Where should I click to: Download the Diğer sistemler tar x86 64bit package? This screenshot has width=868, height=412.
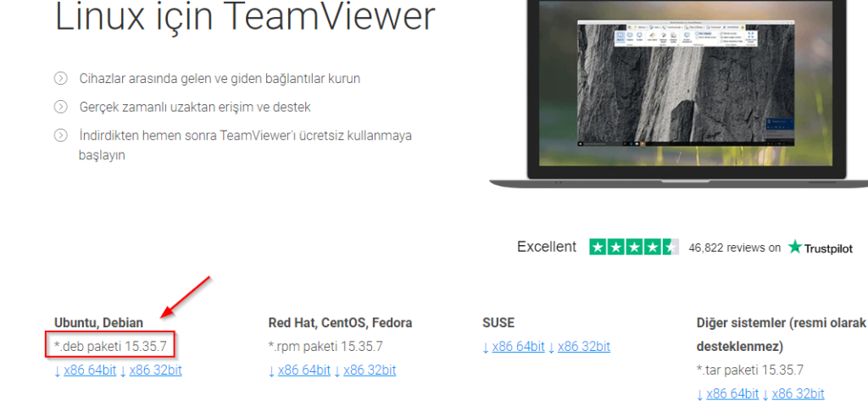click(x=732, y=393)
